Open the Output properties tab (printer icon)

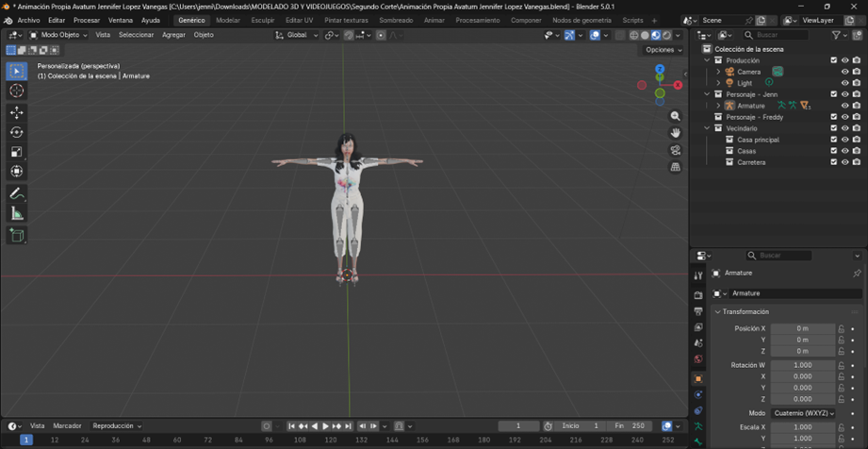(x=698, y=311)
